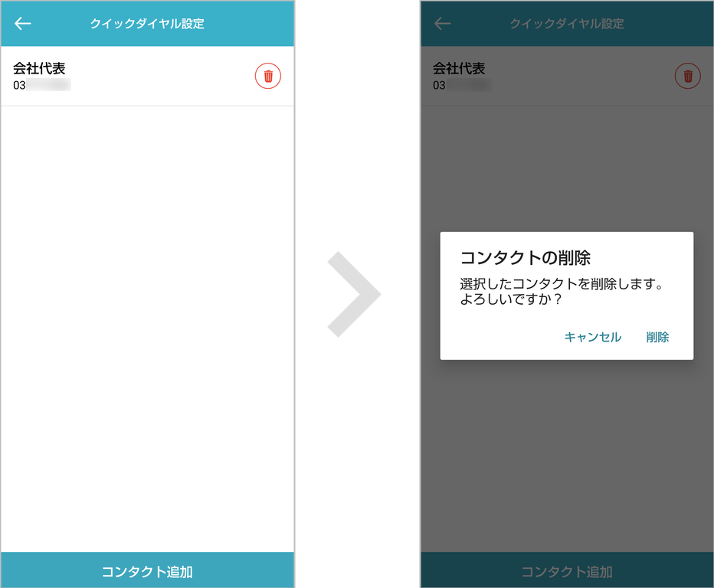This screenshot has width=714, height=588.
Task: Tap the dimmed back arrow behind the dialog
Action: tap(443, 23)
